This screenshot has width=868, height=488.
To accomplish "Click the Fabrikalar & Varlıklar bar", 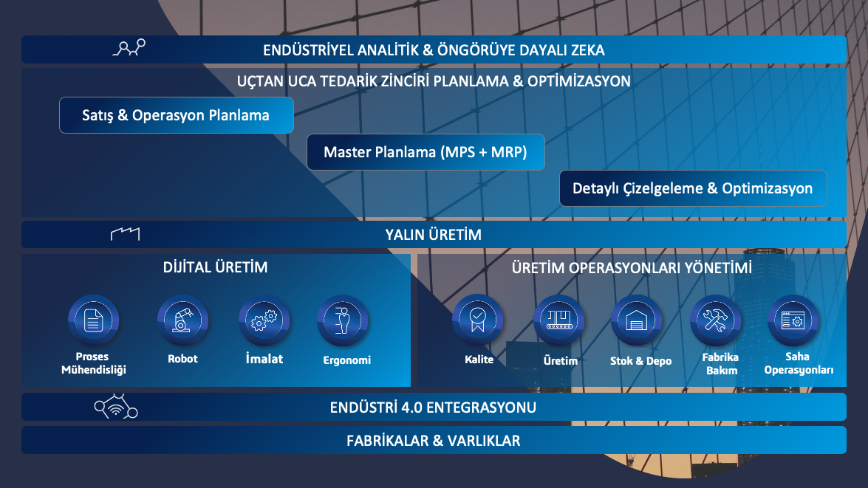I will (x=434, y=441).
